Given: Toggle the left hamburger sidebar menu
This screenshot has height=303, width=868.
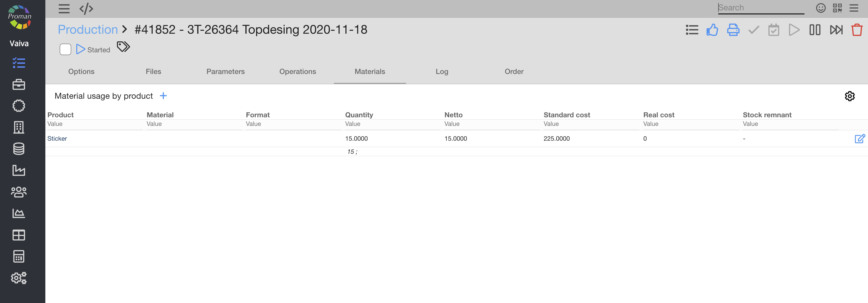Looking at the screenshot, I should [x=64, y=9].
